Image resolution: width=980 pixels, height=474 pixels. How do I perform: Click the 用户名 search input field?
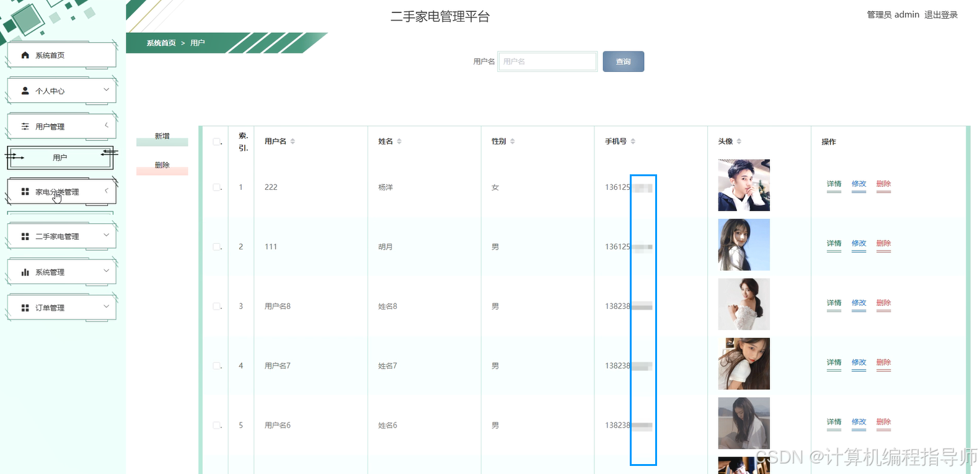pos(547,61)
